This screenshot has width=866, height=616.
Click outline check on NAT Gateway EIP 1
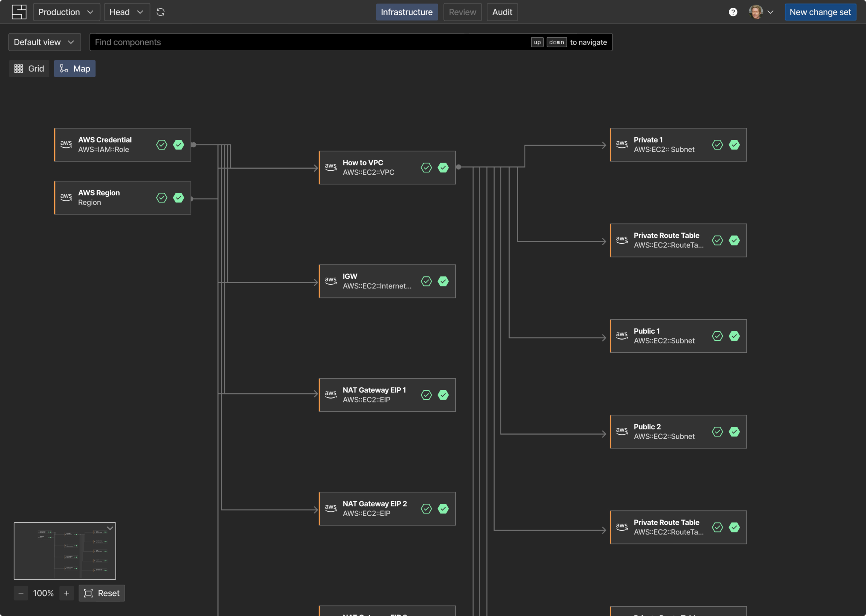pyautogui.click(x=426, y=395)
